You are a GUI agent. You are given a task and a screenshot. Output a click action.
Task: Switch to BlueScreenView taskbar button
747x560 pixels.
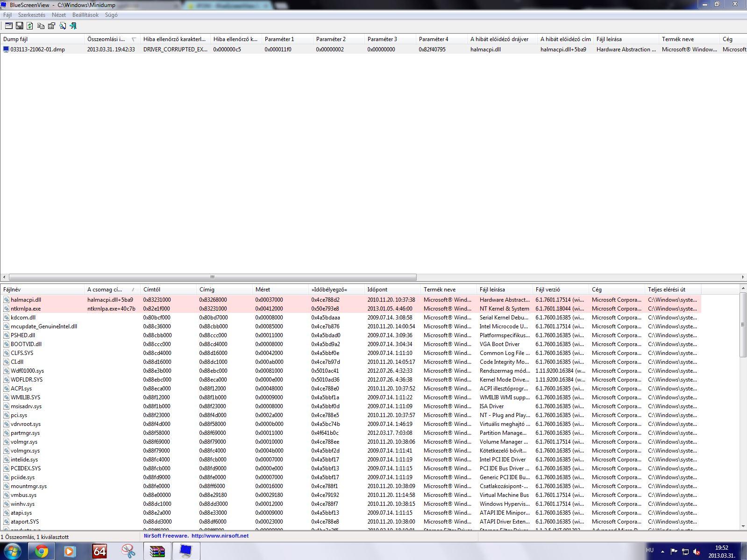point(186,552)
